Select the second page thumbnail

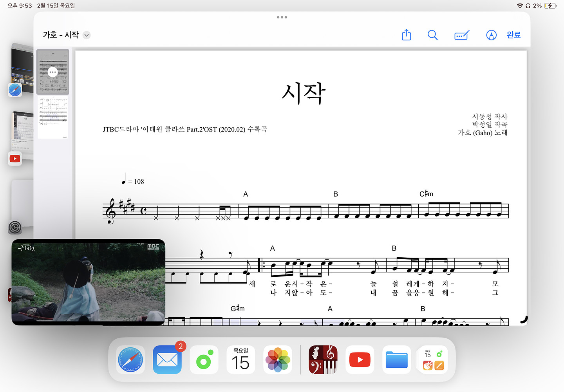tap(53, 117)
